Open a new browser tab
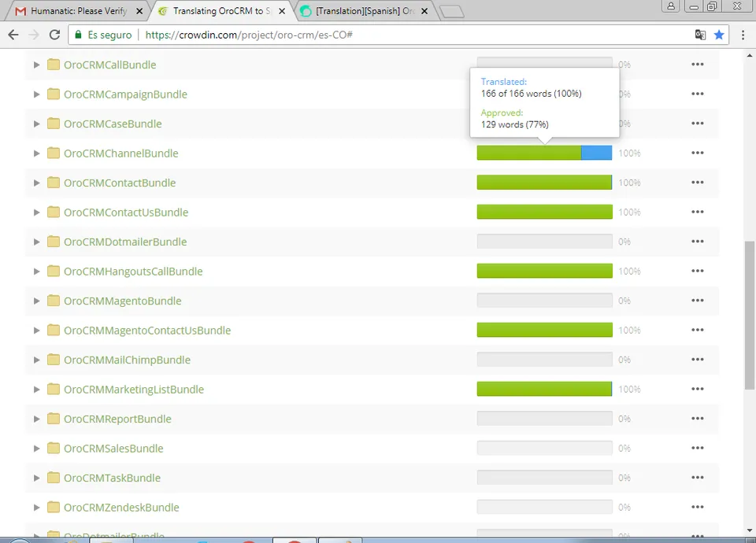Viewport: 756px width, 543px height. tap(452, 11)
